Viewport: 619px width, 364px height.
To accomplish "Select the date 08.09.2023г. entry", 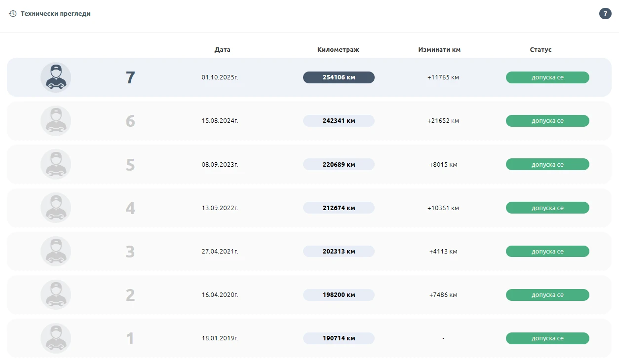I will [x=220, y=164].
